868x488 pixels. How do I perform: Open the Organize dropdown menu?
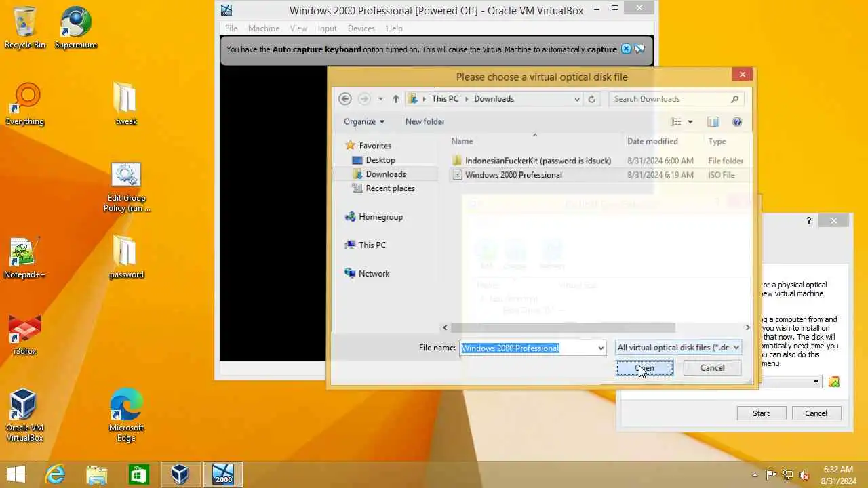coord(364,122)
